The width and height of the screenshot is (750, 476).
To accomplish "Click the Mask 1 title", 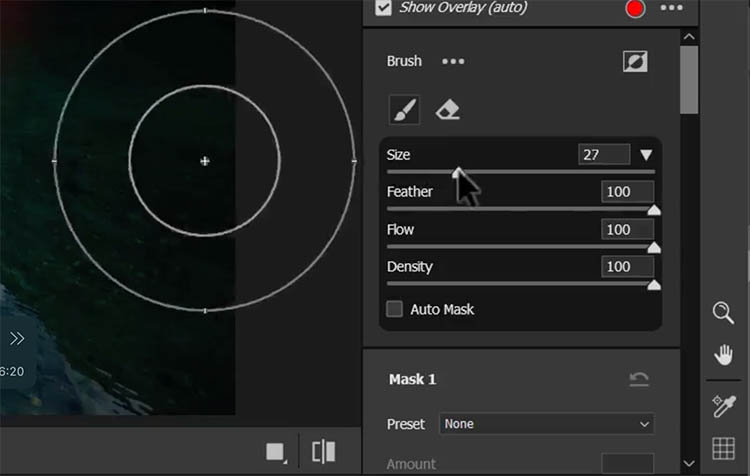I will pyautogui.click(x=412, y=379).
